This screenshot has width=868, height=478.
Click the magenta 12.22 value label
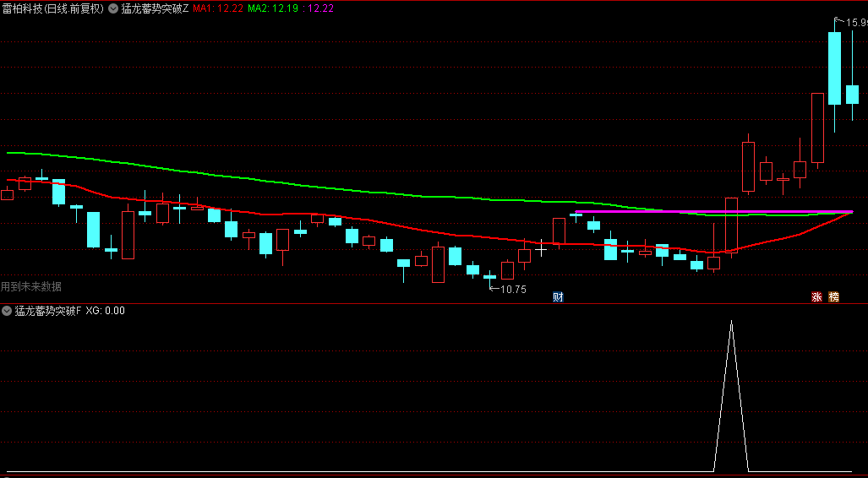[319, 8]
